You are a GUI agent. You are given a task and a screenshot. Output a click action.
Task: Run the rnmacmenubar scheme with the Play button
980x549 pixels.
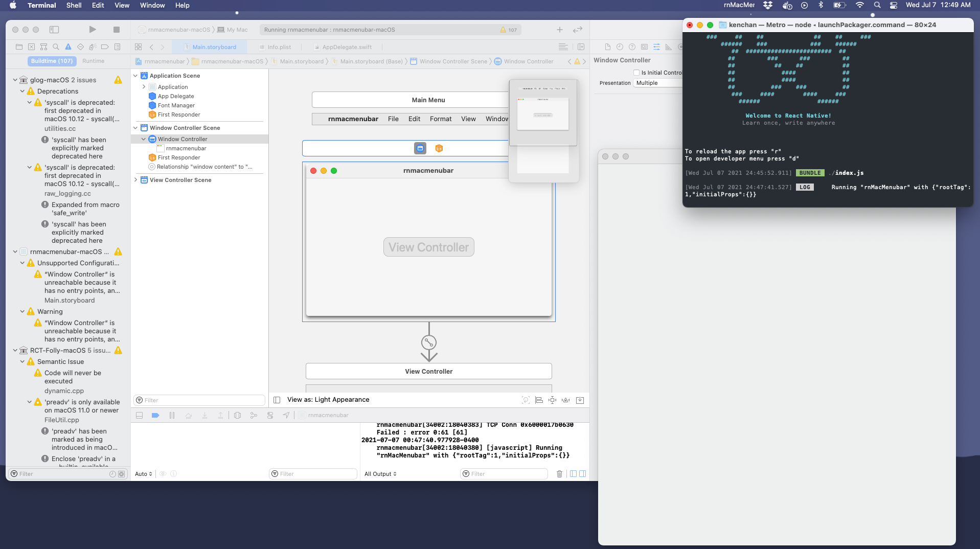[x=93, y=30]
